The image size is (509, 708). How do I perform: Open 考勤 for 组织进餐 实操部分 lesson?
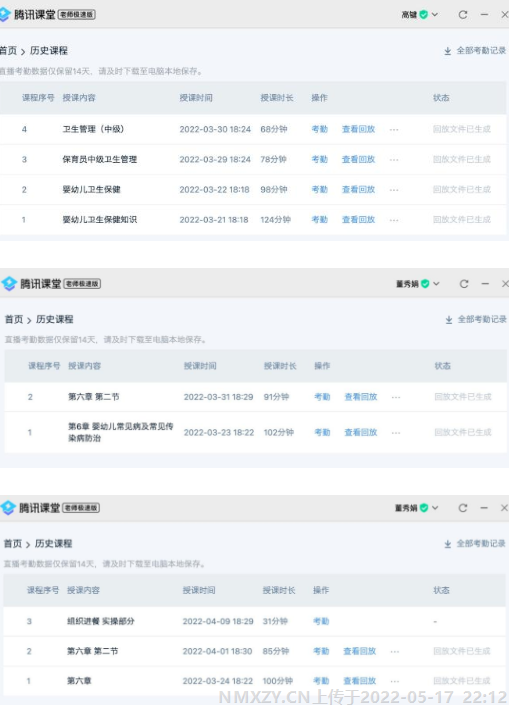point(321,621)
